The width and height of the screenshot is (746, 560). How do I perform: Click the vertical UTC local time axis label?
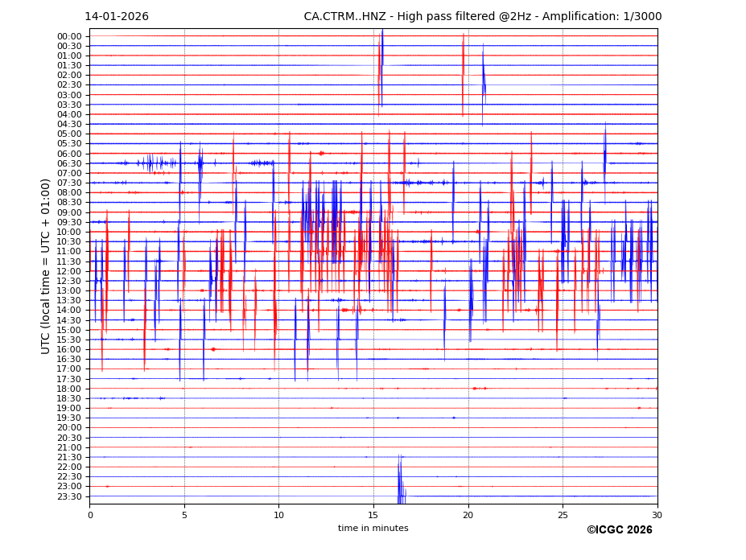click(47, 266)
